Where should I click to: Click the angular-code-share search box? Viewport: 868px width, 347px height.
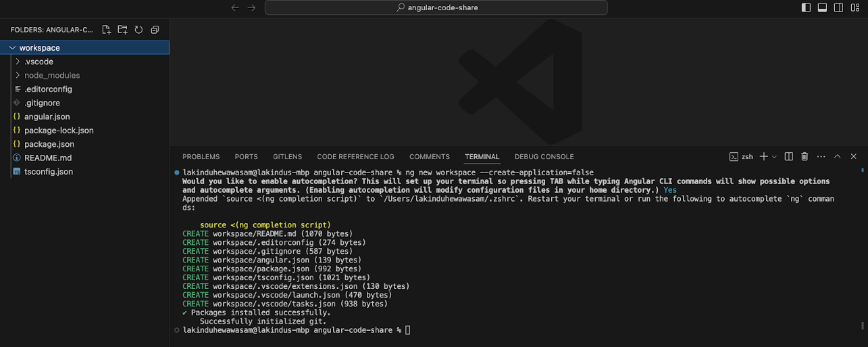tap(436, 7)
